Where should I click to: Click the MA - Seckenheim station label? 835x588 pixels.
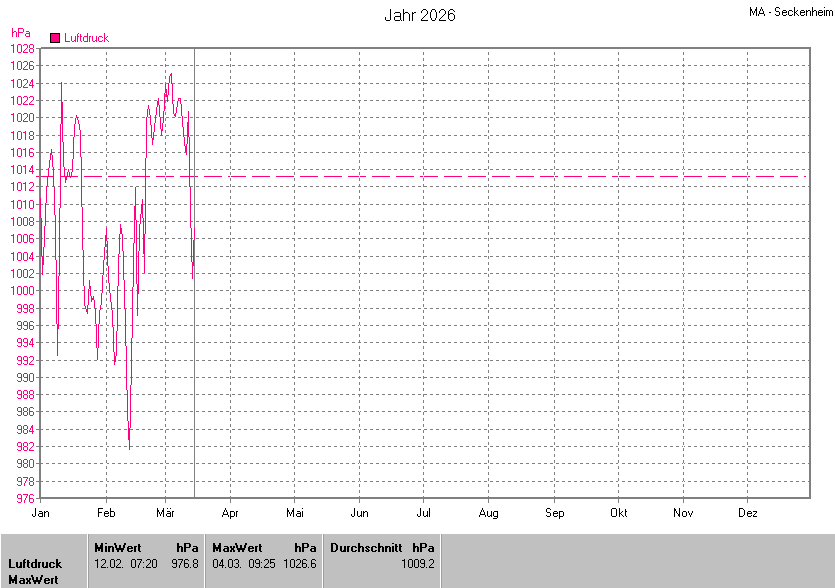[x=790, y=12]
